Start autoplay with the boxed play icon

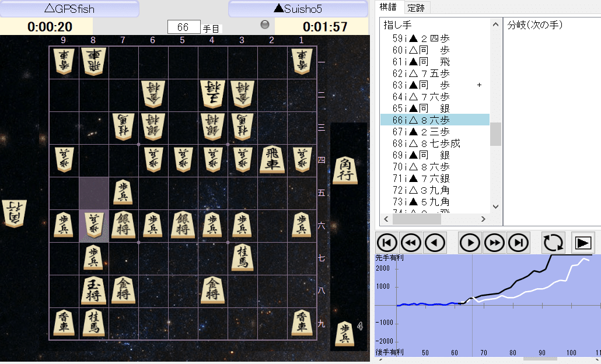click(582, 242)
